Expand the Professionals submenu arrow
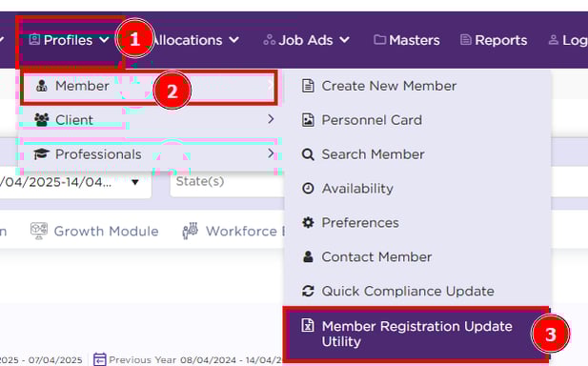The width and height of the screenshot is (588, 366). point(271,153)
